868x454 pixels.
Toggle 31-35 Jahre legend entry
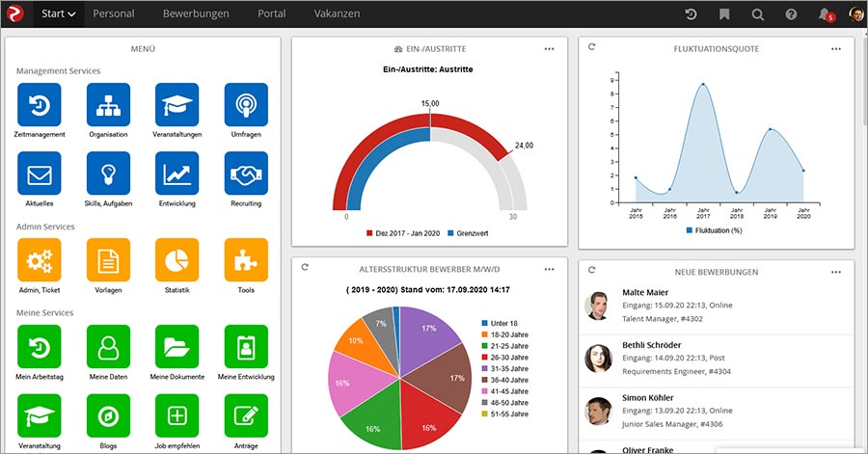tap(504, 368)
